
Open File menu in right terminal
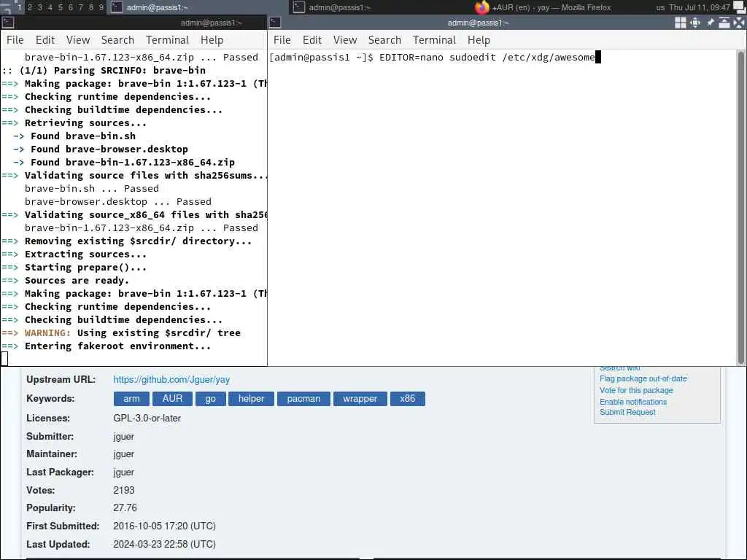tap(282, 40)
